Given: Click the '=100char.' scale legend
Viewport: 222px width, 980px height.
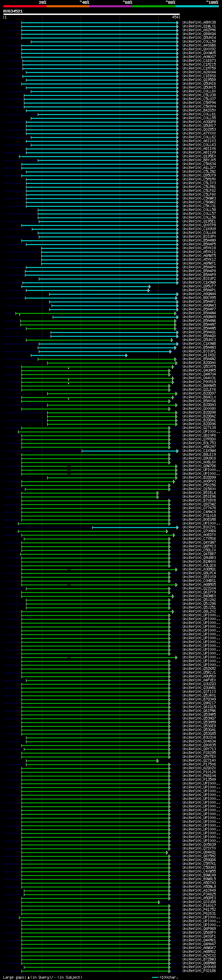Looking at the screenshot, I should pos(165,977).
